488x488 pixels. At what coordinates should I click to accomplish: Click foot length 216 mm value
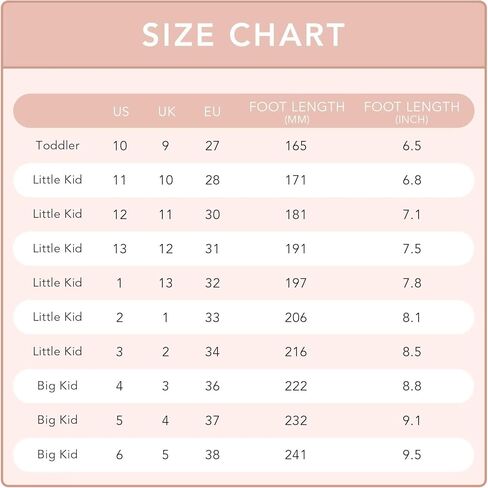[x=296, y=352]
